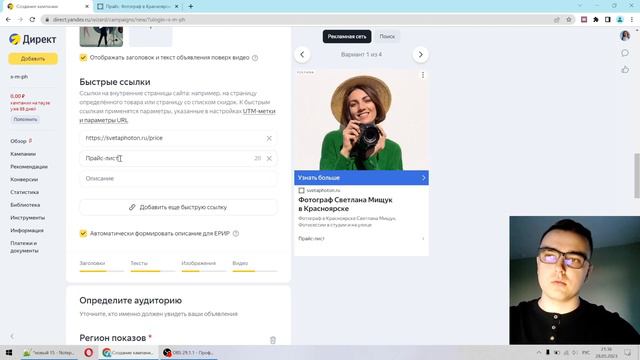The height and width of the screenshot is (360, 640).
Task: Clear the Прайс-лист title field
Action: click(269, 158)
